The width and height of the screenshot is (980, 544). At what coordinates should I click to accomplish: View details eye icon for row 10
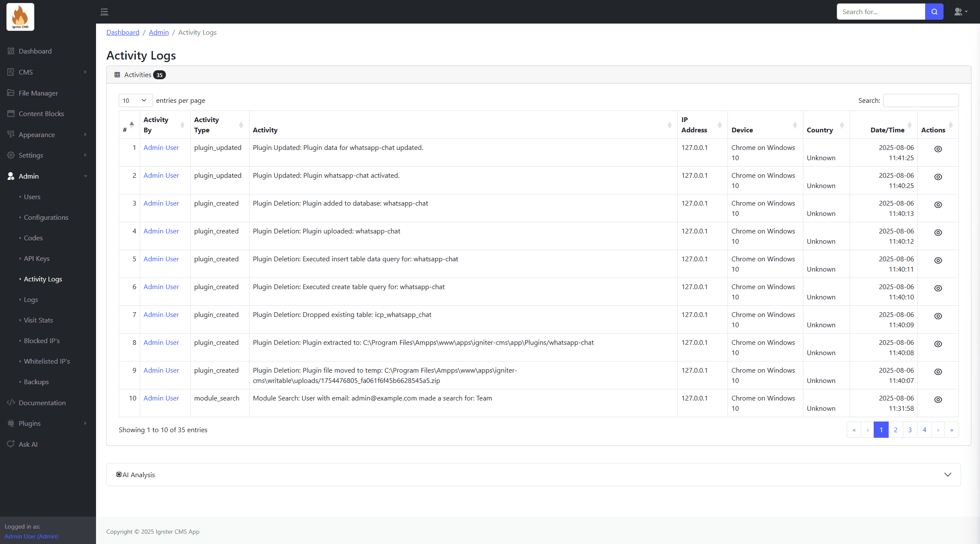click(x=938, y=400)
